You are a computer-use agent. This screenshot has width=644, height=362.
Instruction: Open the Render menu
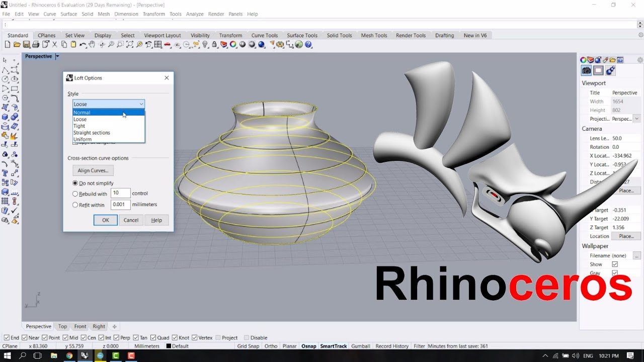click(x=216, y=14)
